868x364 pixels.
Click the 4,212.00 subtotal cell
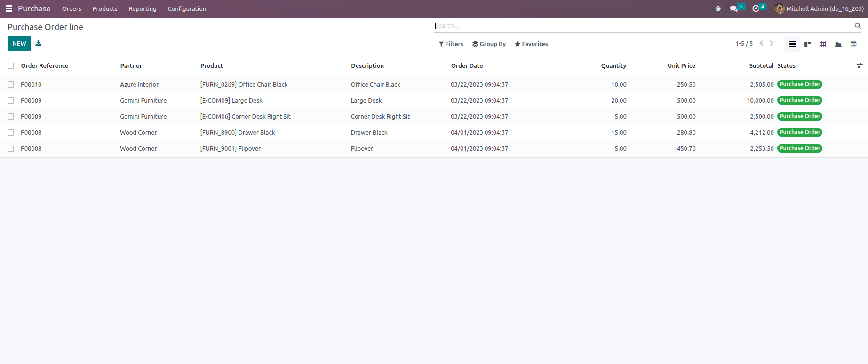[762, 133]
